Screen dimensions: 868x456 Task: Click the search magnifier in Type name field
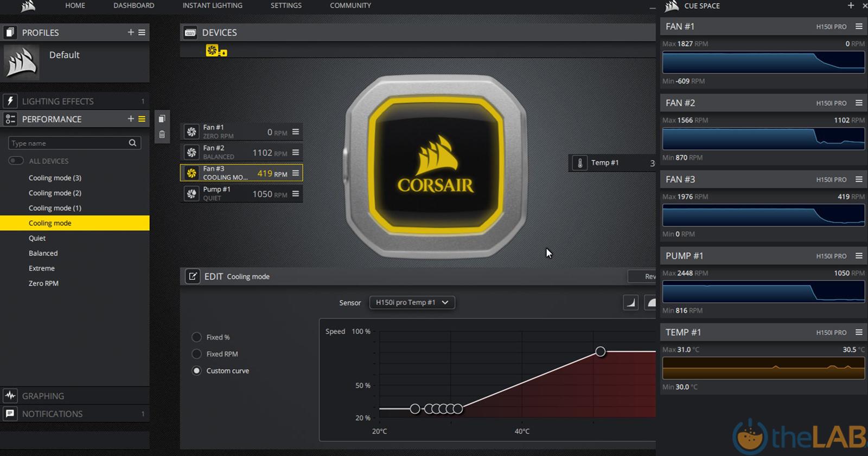click(x=132, y=143)
